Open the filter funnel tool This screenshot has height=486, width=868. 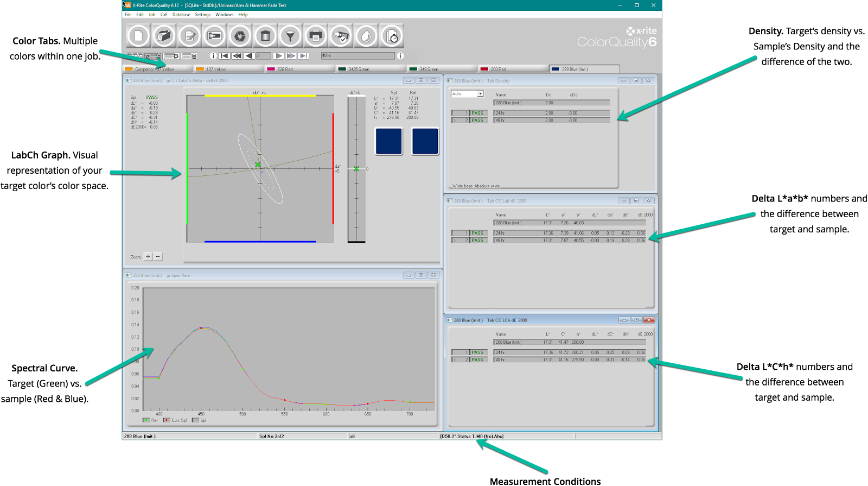click(290, 36)
